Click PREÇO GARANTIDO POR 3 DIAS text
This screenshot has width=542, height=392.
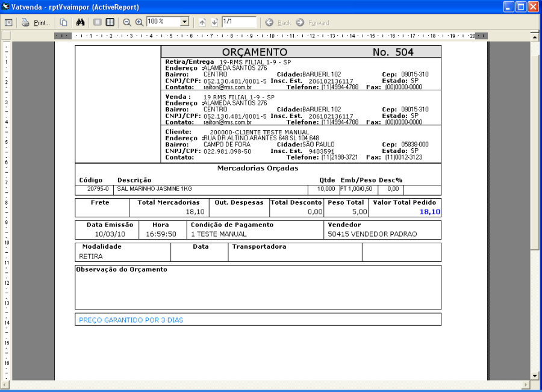[x=131, y=320]
